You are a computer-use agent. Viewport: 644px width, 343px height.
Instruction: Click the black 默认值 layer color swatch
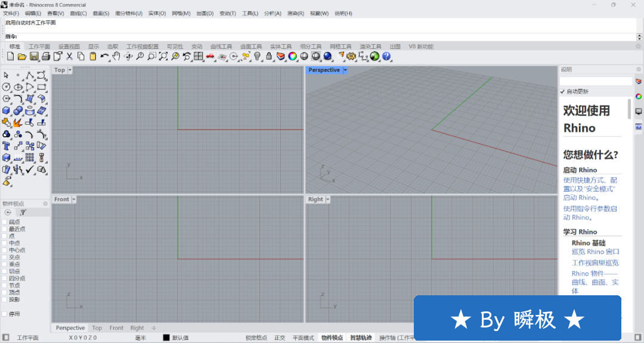166,338
